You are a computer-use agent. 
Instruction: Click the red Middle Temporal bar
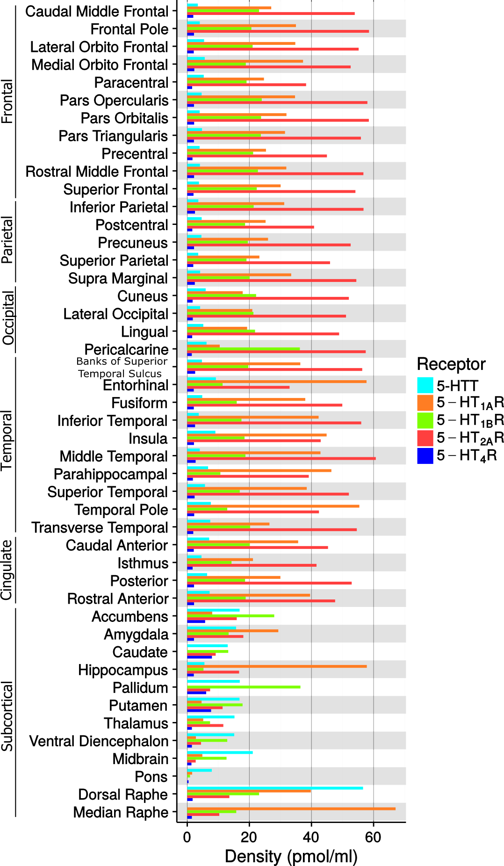281,458
